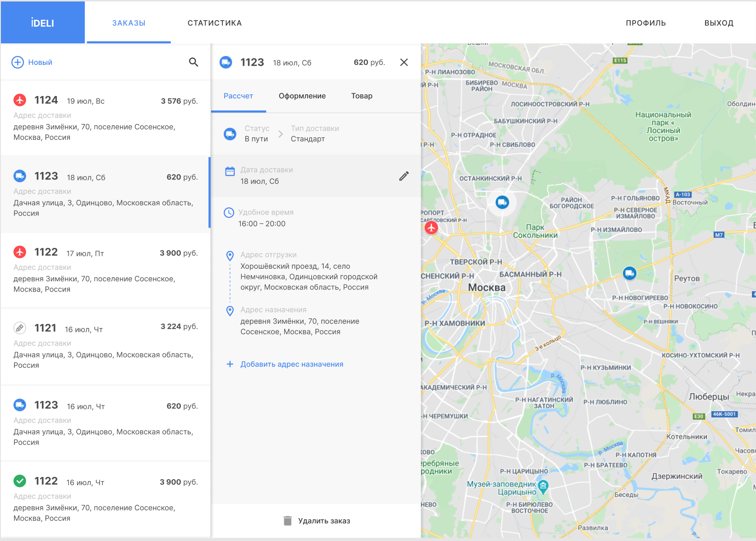
Task: Click price 3 576 руб. of order 1124
Action: click(x=180, y=101)
